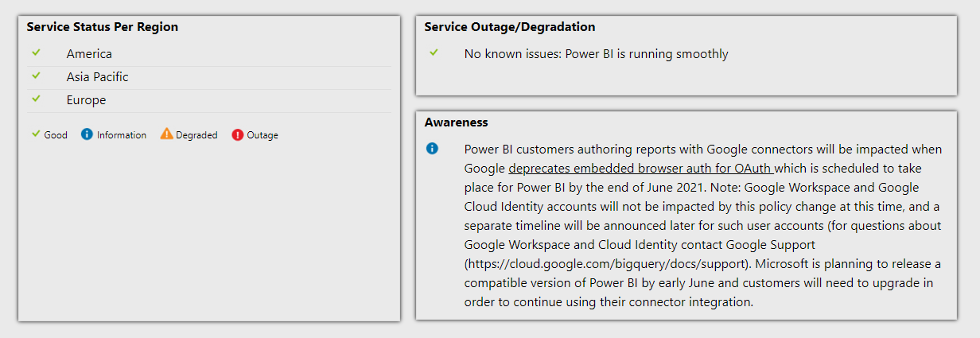Click the orange Degraded warning triangle icon
Viewport: 980px width, 338px height.
pyautogui.click(x=166, y=134)
